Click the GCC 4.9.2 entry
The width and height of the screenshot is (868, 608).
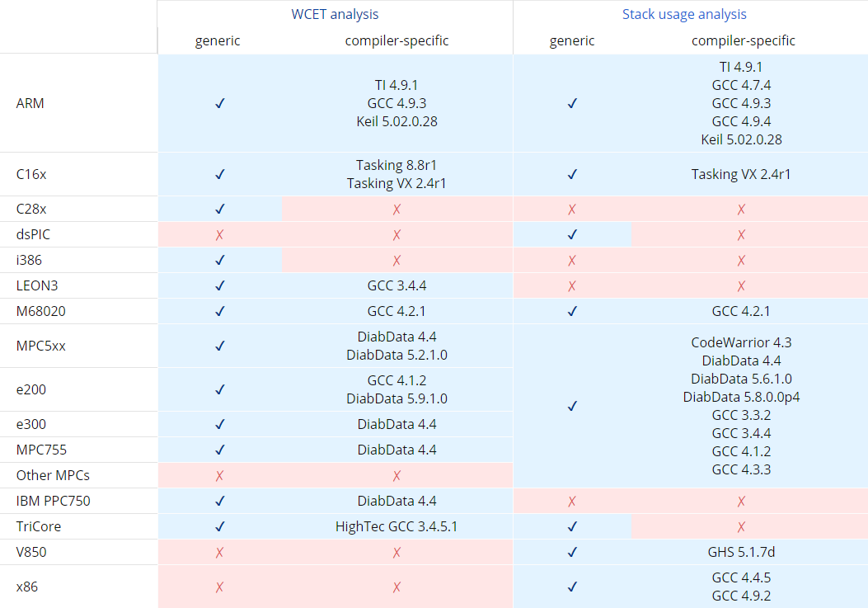(741, 596)
